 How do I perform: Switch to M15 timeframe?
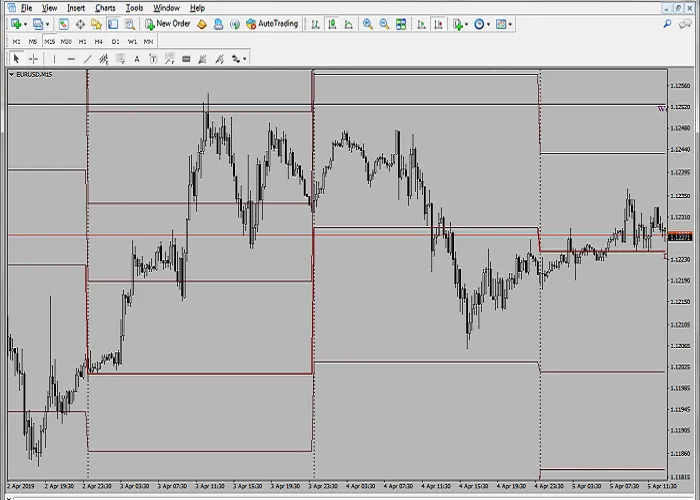[49, 42]
